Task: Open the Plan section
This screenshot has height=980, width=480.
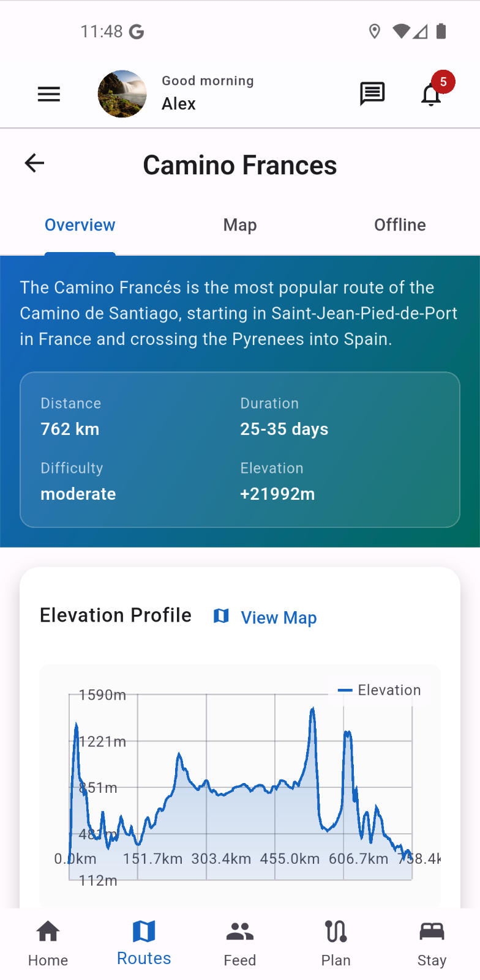Action: tap(336, 944)
